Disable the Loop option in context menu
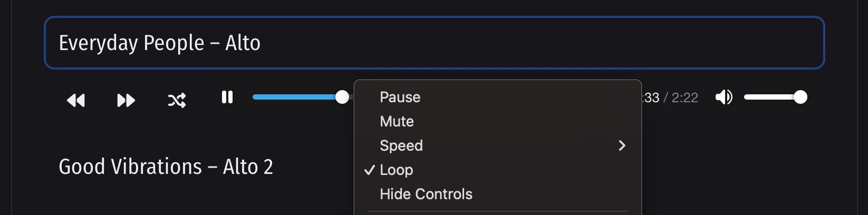 pyautogui.click(x=397, y=170)
